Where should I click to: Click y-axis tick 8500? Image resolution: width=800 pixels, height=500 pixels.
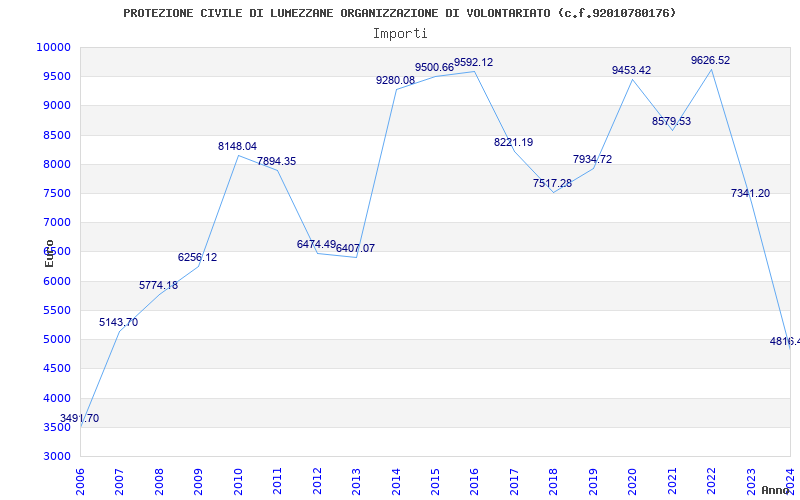56,135
